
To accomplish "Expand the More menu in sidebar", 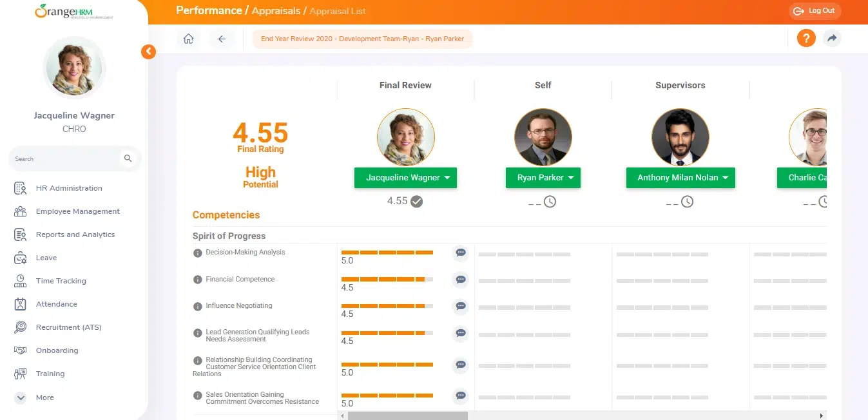I will click(21, 398).
